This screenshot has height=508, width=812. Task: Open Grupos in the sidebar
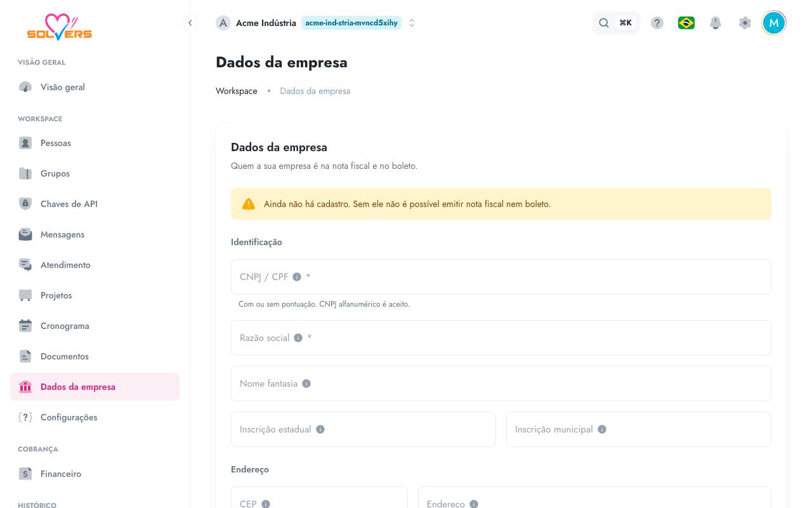pos(95,173)
